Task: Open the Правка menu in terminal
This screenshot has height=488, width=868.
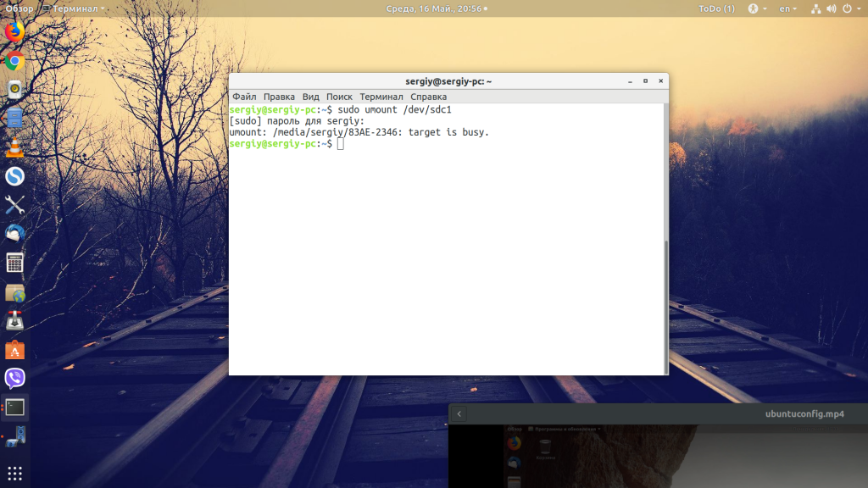Action: [279, 97]
